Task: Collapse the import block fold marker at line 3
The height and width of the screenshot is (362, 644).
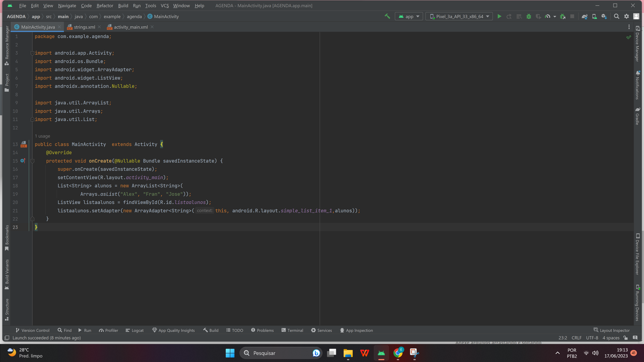Action: 32,53
